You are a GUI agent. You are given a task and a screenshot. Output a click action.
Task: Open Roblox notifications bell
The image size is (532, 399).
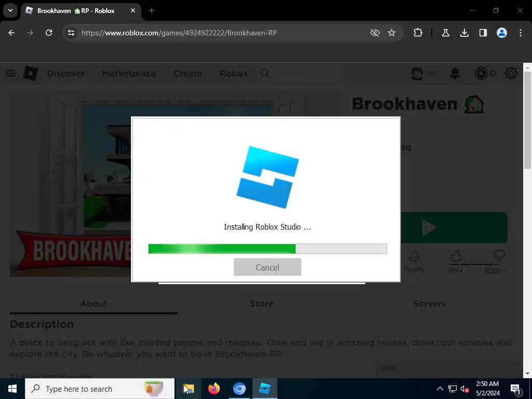click(455, 73)
